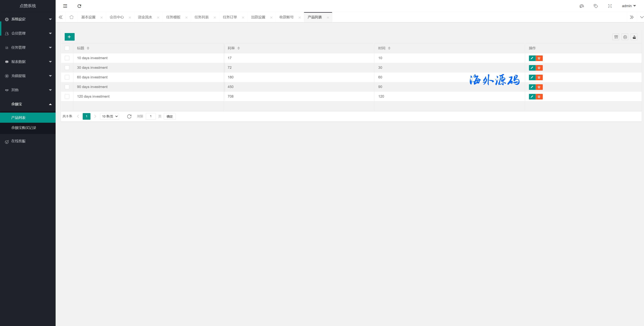
Task: Click the print table icon
Action: [625, 37]
